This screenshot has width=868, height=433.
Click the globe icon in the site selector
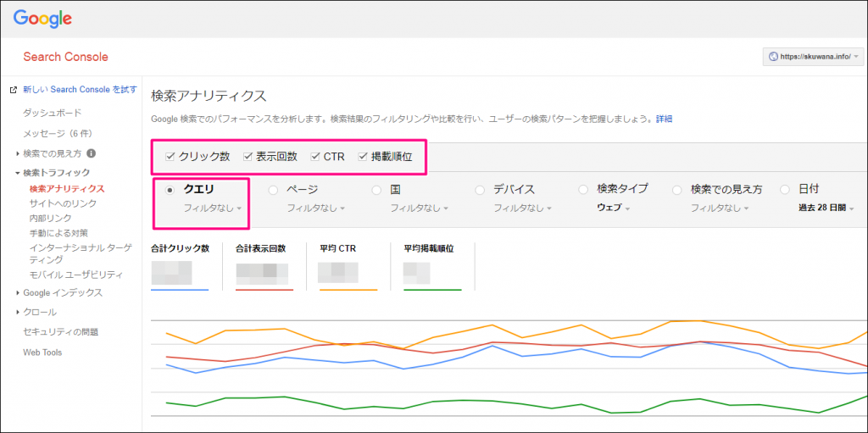tap(773, 57)
